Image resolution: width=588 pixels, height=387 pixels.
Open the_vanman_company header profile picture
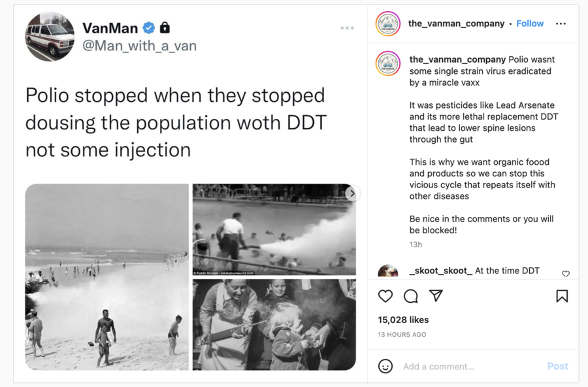(x=388, y=24)
